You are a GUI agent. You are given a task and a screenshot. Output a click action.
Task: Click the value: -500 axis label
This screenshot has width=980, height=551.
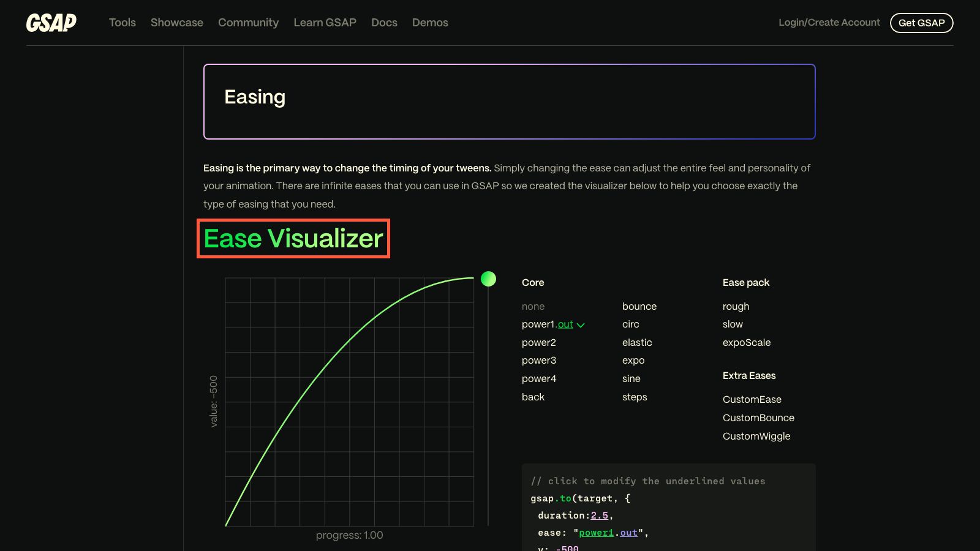pyautogui.click(x=213, y=401)
